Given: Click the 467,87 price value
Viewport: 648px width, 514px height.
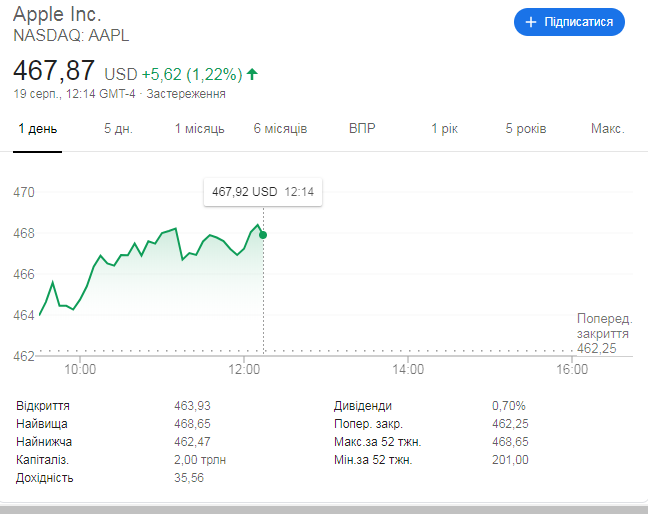Looking at the screenshot, I should [x=54, y=70].
